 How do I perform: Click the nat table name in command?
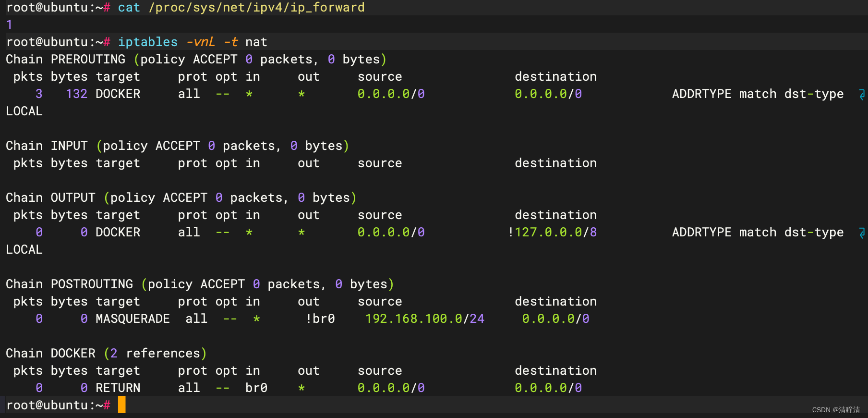pos(256,42)
